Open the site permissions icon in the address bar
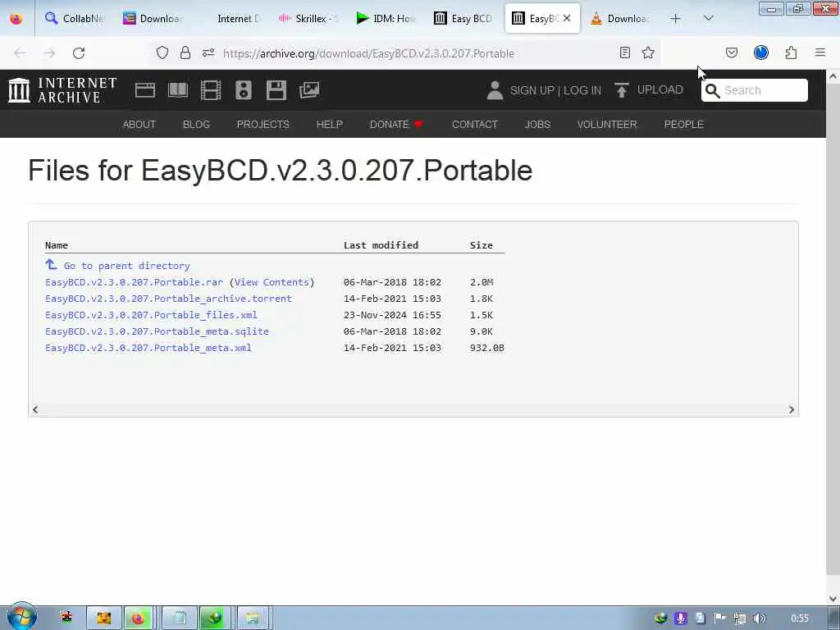 pos(208,52)
